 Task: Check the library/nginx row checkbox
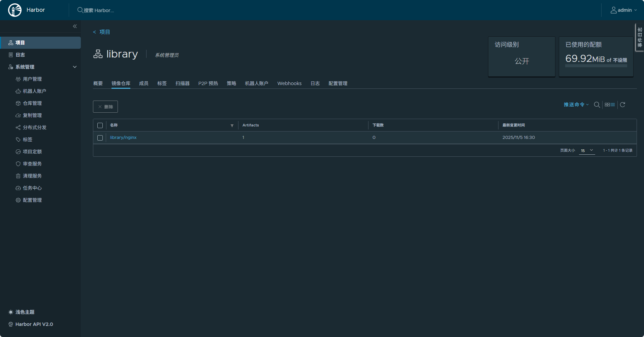[x=100, y=138]
